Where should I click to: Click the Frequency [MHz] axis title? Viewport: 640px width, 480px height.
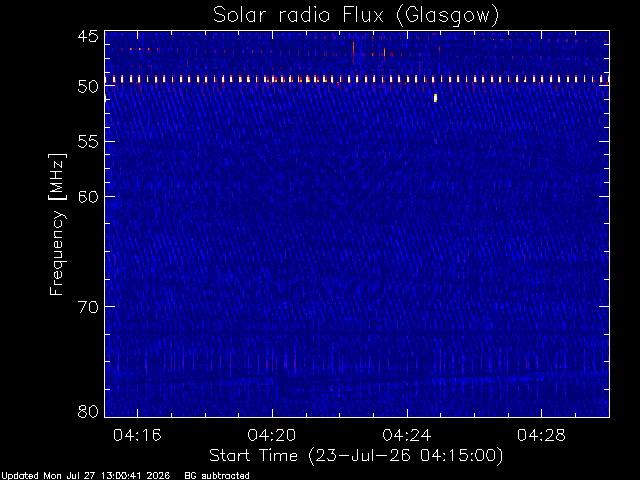point(57,224)
